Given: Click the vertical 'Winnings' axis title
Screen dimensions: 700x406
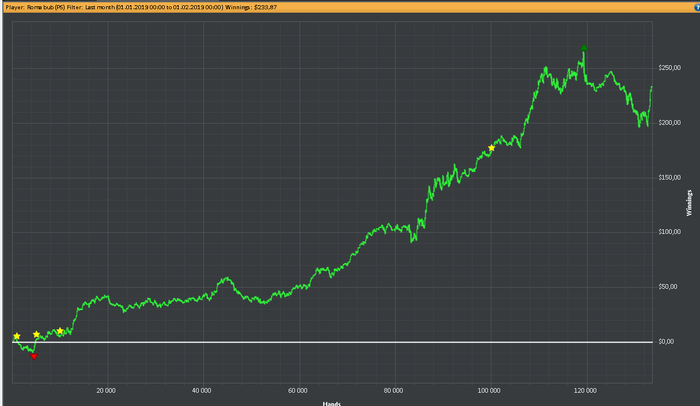Looking at the screenshot, I should 689,203.
